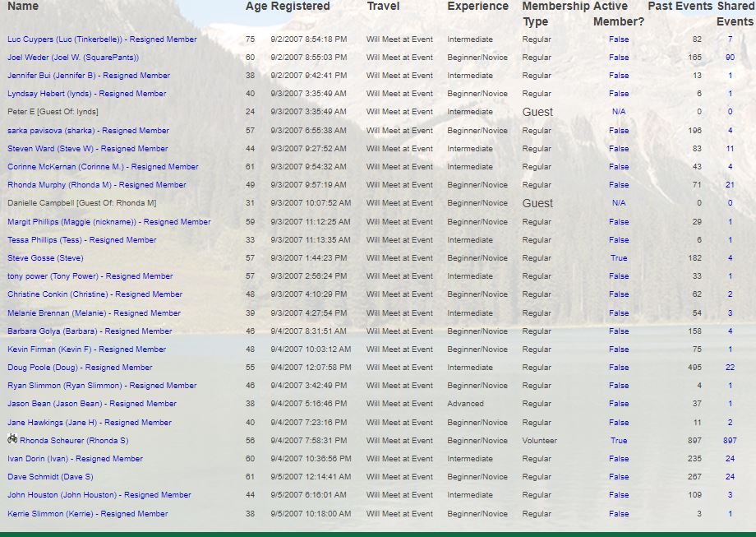Click the Name column header
The image size is (756, 537).
[x=23, y=7]
